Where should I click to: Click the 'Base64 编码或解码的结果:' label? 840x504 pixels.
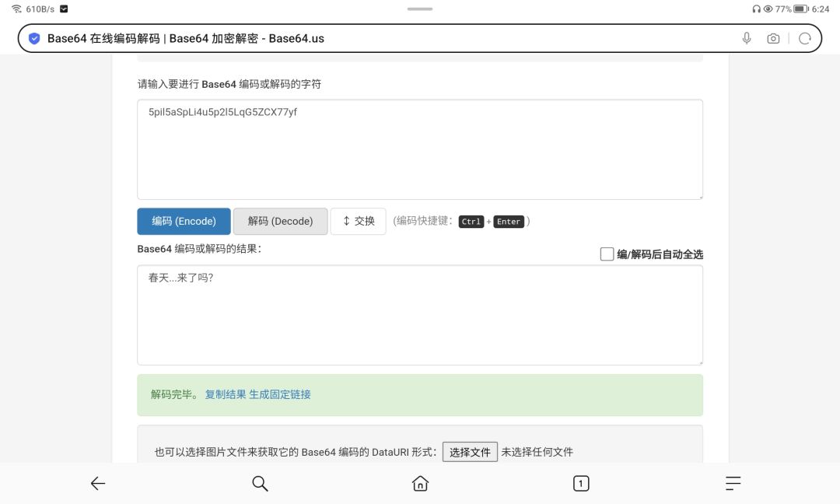[x=199, y=249]
